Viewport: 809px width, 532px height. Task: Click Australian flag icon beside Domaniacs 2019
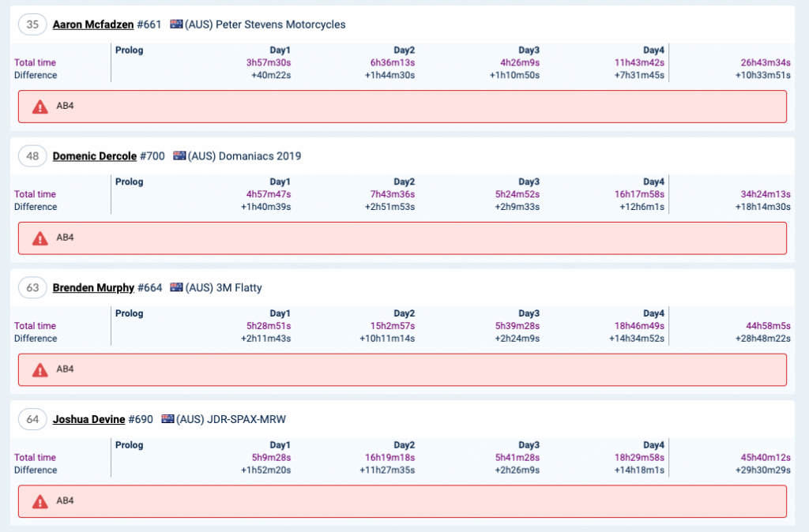point(179,156)
